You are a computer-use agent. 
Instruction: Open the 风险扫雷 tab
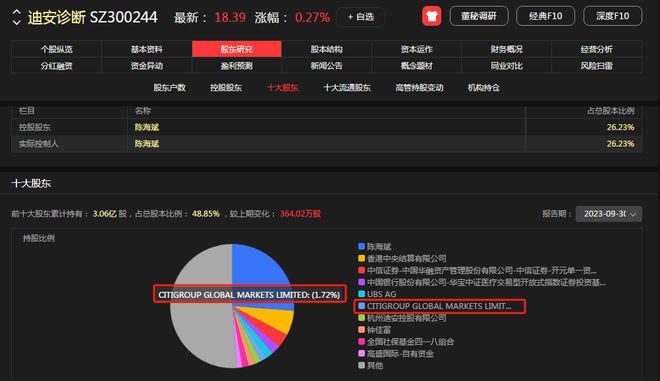[596, 66]
